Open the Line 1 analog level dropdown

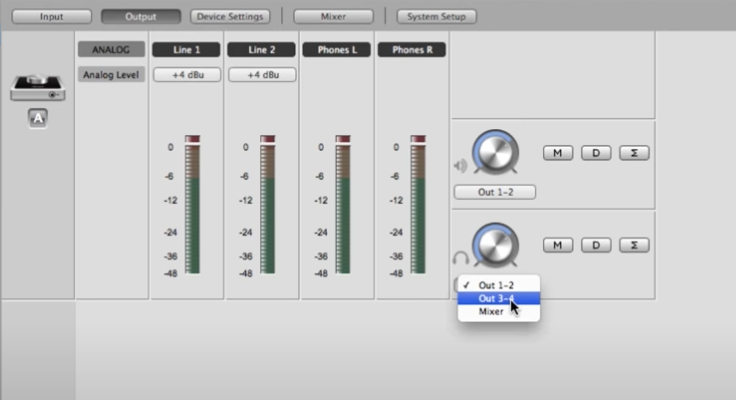[187, 75]
